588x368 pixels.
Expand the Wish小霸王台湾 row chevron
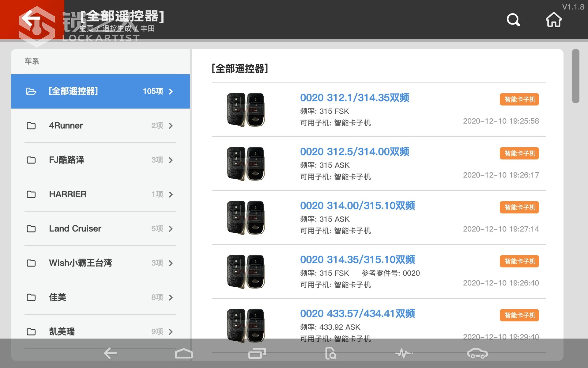pos(171,263)
